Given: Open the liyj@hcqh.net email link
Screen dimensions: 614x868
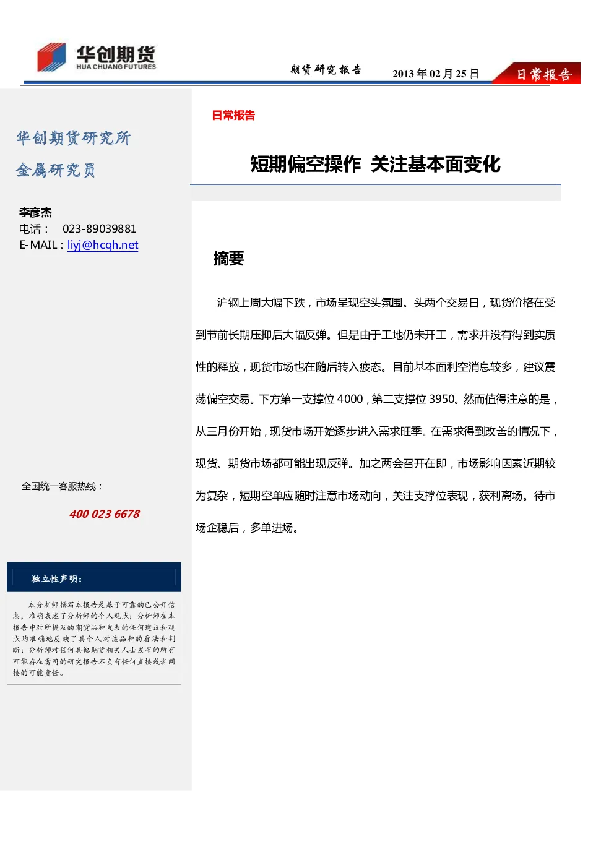Looking at the screenshot, I should click(103, 245).
